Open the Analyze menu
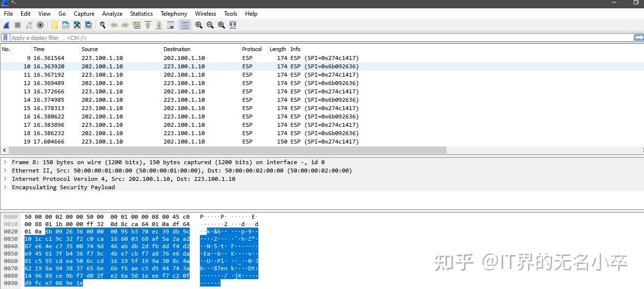Screen dimensions: 644x289 click(x=112, y=14)
